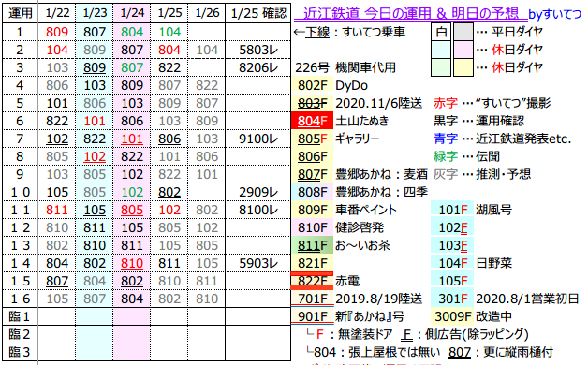This screenshot has height=365, width=588.
Task: Click the 緑字 伝聞 legend line
Action: coord(466,156)
